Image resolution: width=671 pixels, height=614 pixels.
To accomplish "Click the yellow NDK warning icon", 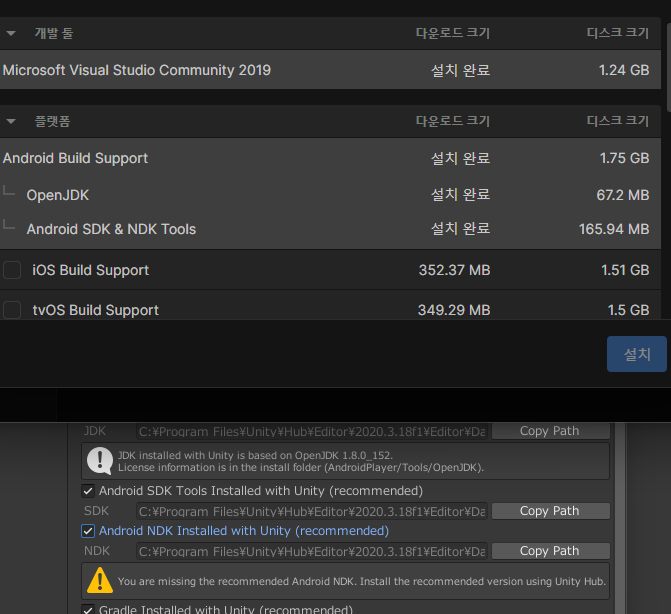I will click(100, 581).
